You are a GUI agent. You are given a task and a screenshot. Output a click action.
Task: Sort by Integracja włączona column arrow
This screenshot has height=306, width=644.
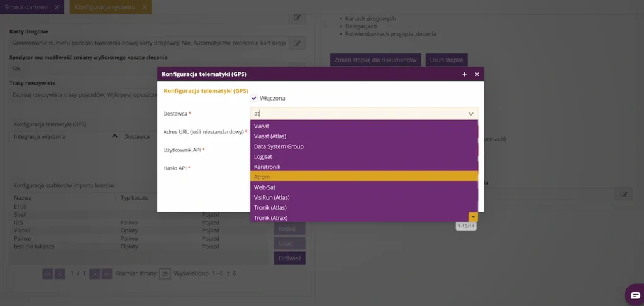point(114,136)
